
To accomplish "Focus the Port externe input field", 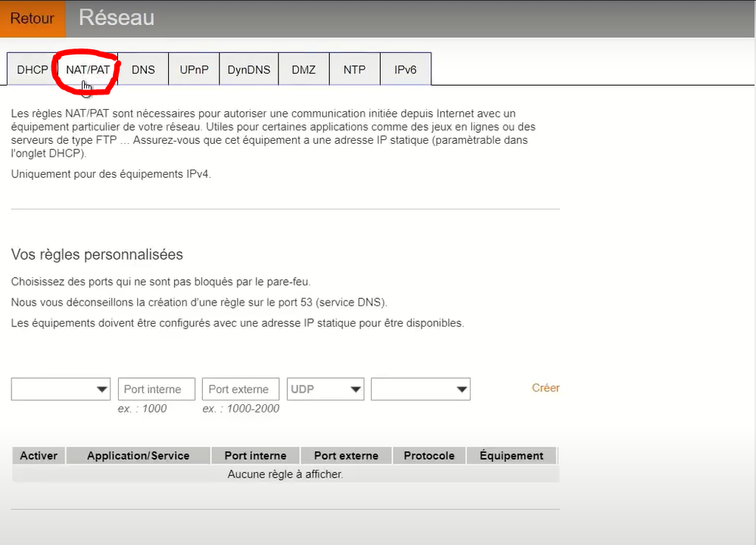I will point(241,389).
